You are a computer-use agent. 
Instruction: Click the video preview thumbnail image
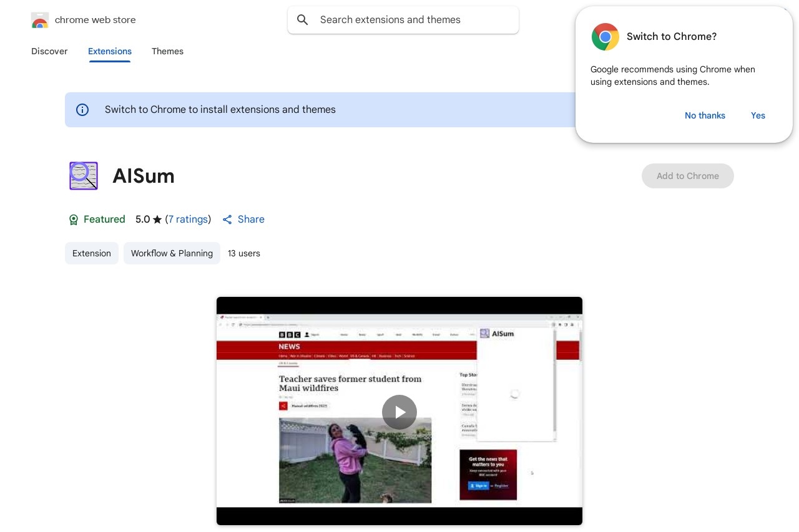(399, 411)
